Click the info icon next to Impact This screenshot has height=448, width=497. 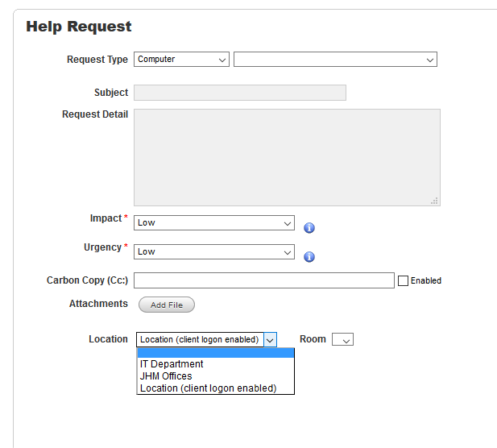tap(309, 228)
